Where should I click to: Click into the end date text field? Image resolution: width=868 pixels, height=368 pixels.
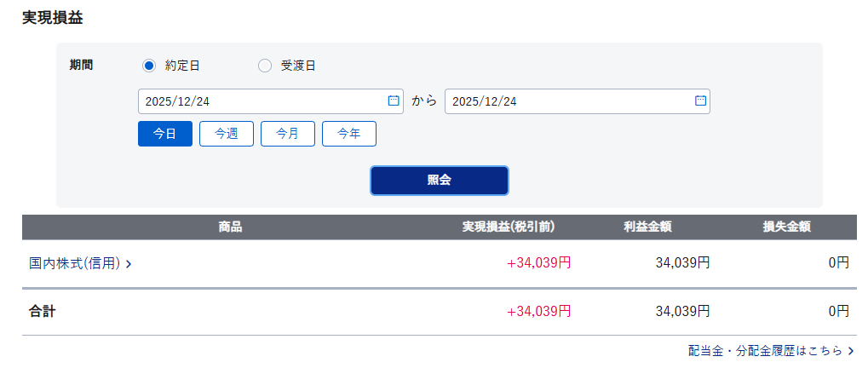tap(566, 101)
